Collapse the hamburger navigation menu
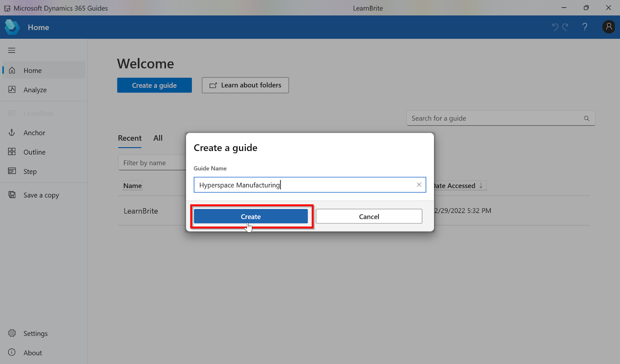620x364 pixels. (x=12, y=50)
